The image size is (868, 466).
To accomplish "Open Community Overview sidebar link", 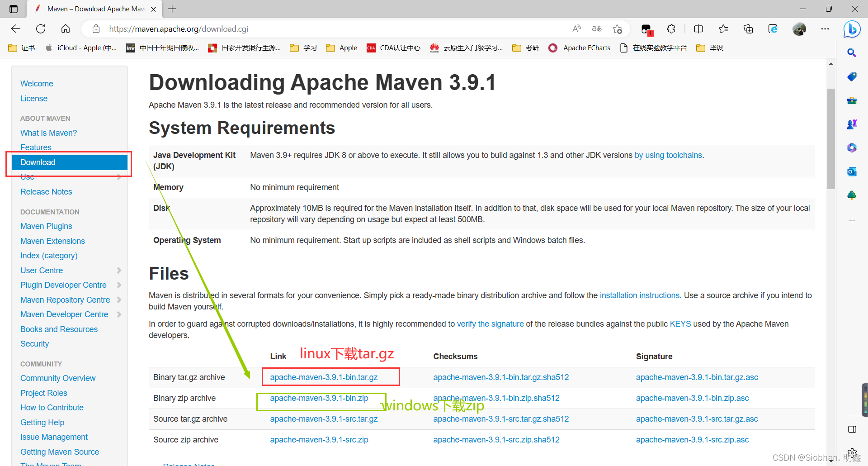I will coord(58,378).
